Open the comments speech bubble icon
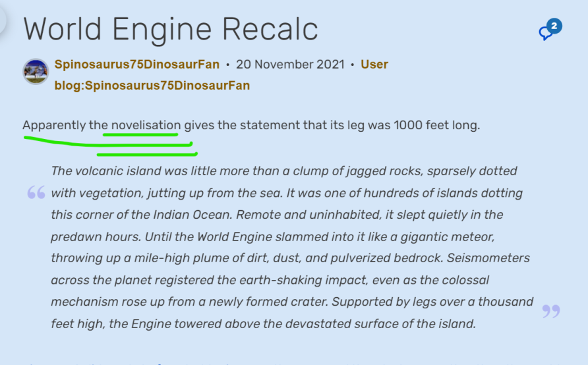The height and width of the screenshot is (365, 588). tap(546, 33)
